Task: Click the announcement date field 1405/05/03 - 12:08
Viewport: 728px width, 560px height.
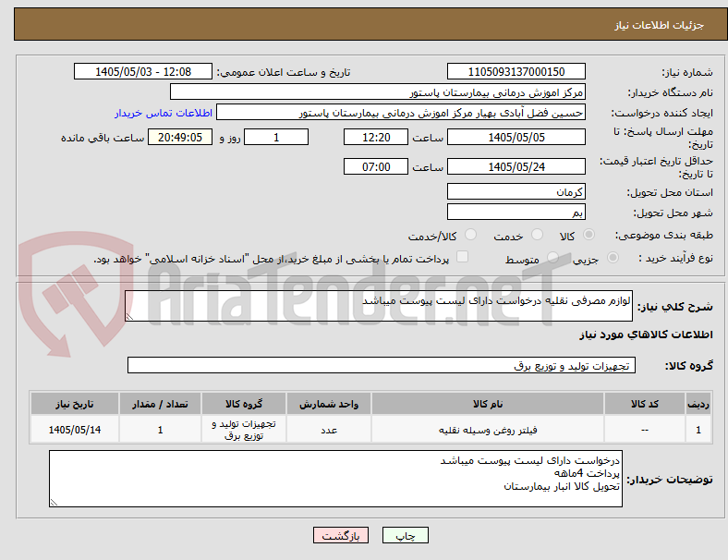Action: (143, 71)
